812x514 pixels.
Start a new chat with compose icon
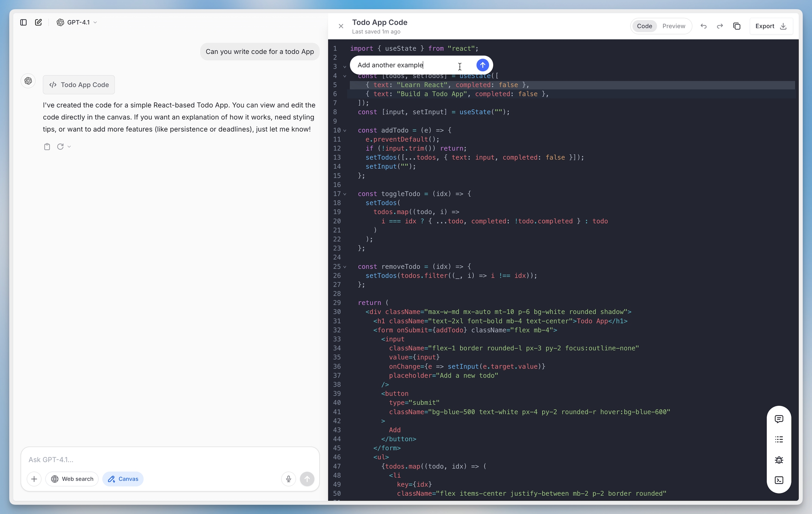point(38,22)
